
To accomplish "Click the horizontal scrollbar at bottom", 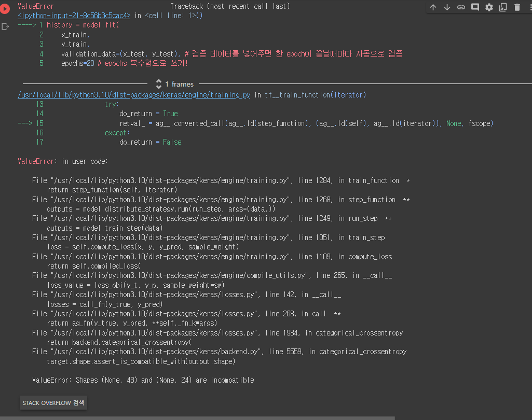I will click(197, 418).
